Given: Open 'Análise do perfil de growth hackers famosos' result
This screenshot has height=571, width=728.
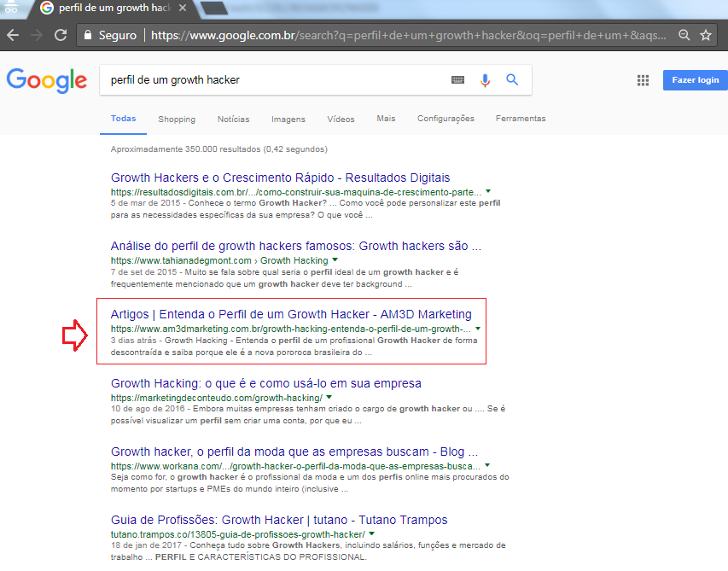Looking at the screenshot, I should tap(296, 246).
